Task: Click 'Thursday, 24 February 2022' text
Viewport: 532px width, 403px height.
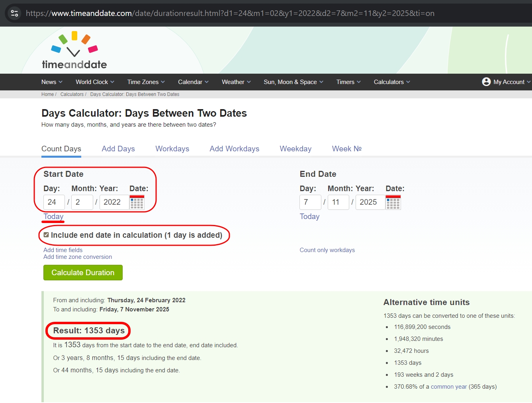Action: 147,300
